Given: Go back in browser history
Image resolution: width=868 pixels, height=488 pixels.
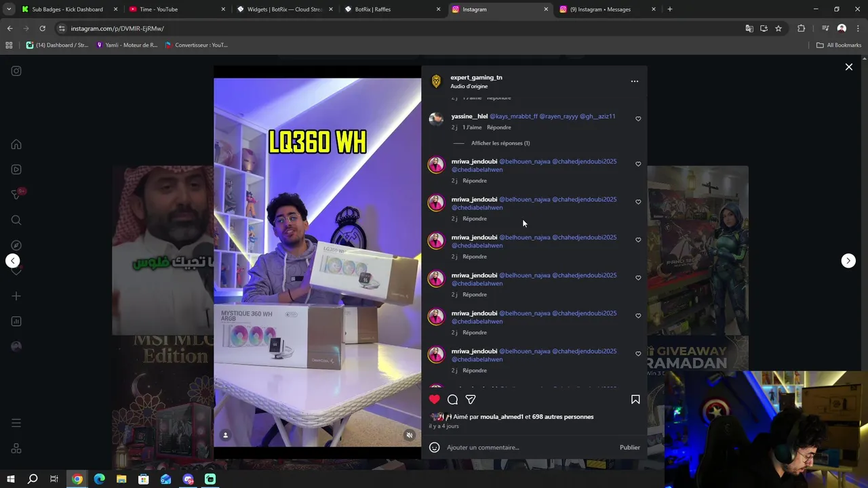Looking at the screenshot, I should [x=9, y=28].
